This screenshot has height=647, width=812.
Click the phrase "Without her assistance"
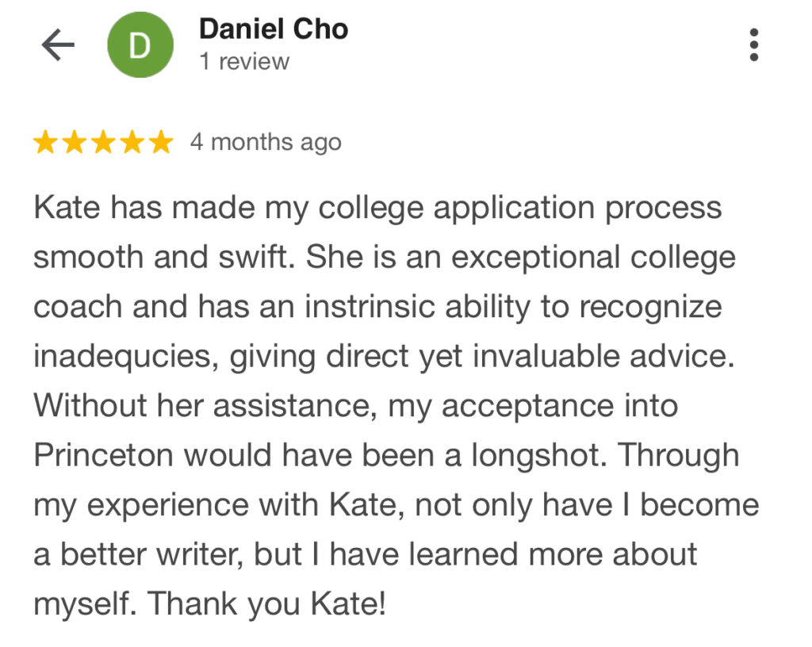point(205,405)
